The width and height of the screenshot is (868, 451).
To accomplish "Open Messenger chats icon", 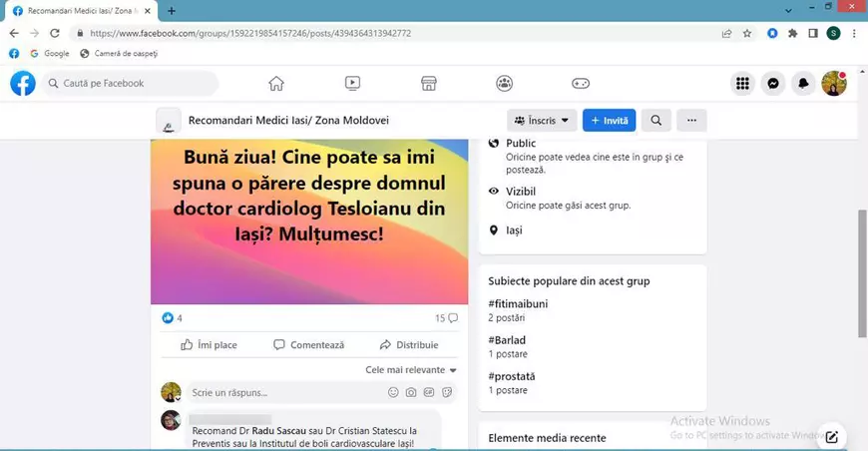I will pyautogui.click(x=773, y=84).
